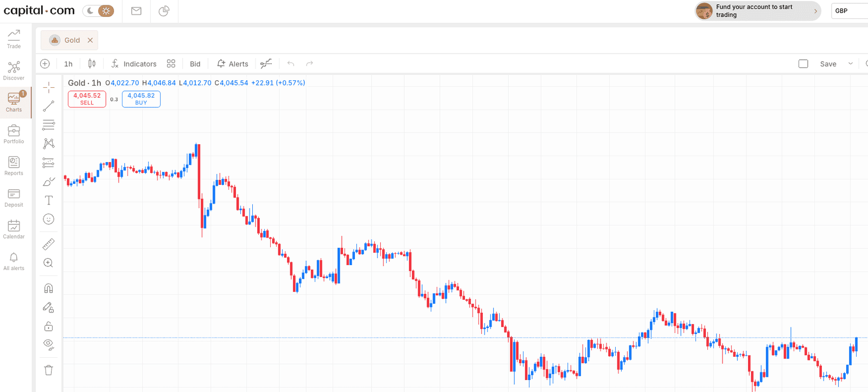
Task: Activate the magnet snap mode
Action: (x=48, y=288)
